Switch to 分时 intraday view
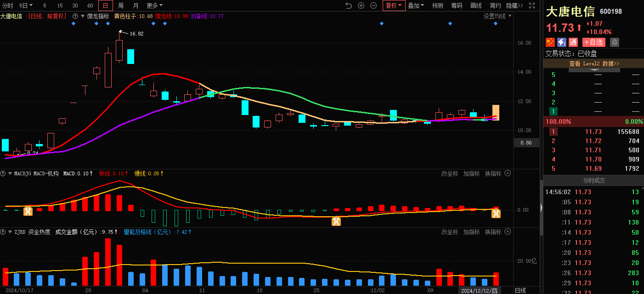Screen dimensions: 644x294 point(8,6)
